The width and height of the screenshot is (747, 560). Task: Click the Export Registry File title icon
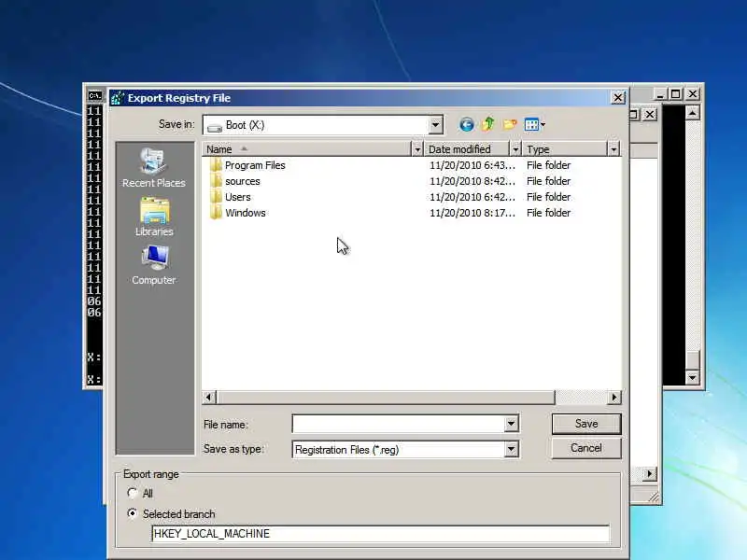click(x=118, y=98)
